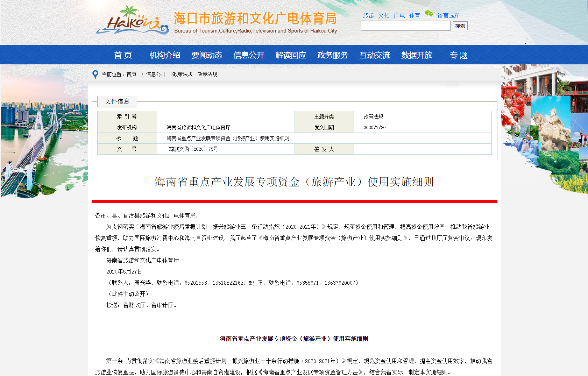Open 政务服务 from the blue navbar
The width and height of the screenshot is (588, 376).
333,55
